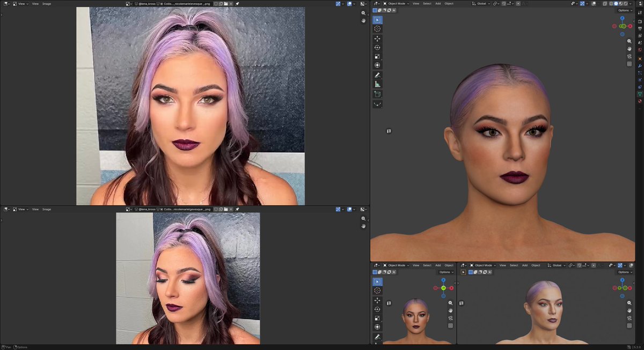Image resolution: width=644 pixels, height=350 pixels.
Task: Open Object menu in main 3D viewport
Action: click(x=449, y=4)
